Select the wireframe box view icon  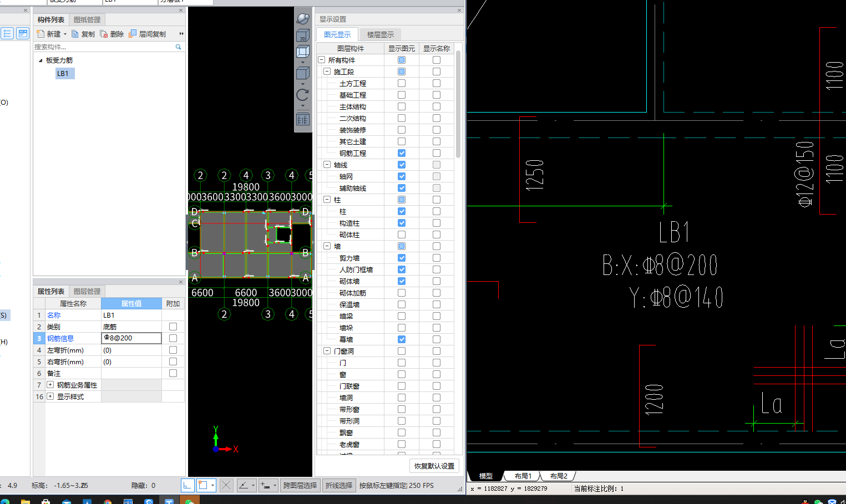tap(303, 52)
